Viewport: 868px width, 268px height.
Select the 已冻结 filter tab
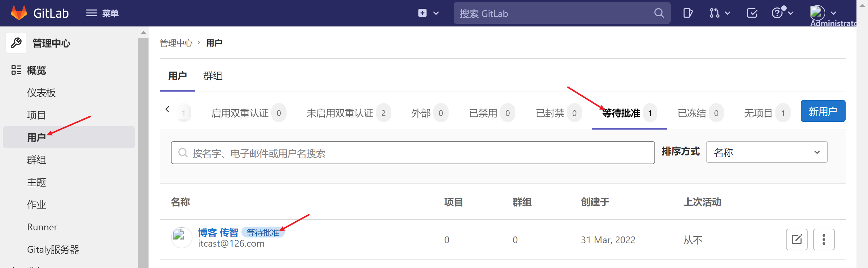[x=701, y=113]
